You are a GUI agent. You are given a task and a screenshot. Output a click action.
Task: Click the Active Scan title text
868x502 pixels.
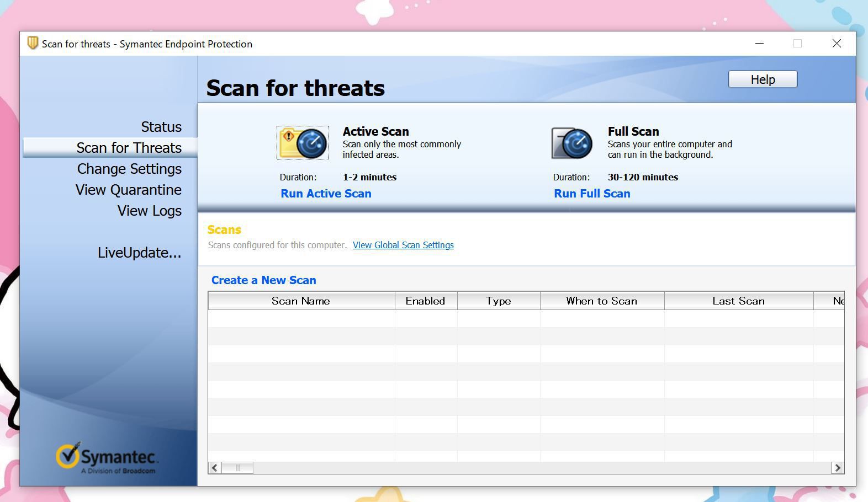click(x=375, y=131)
